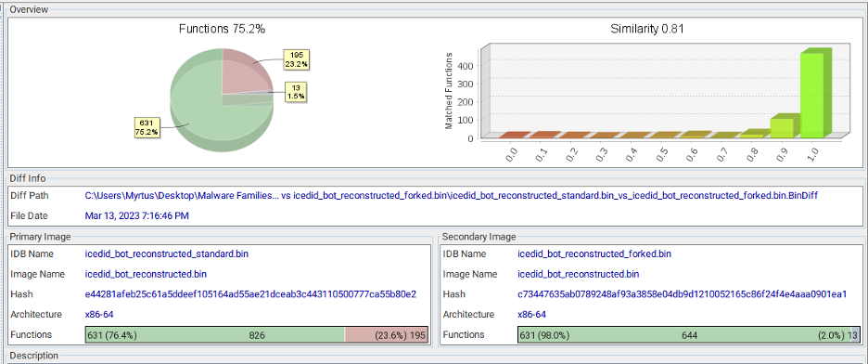Screen dimensions: 868x364
Task: Click the primary image hash value
Action: pyautogui.click(x=250, y=294)
